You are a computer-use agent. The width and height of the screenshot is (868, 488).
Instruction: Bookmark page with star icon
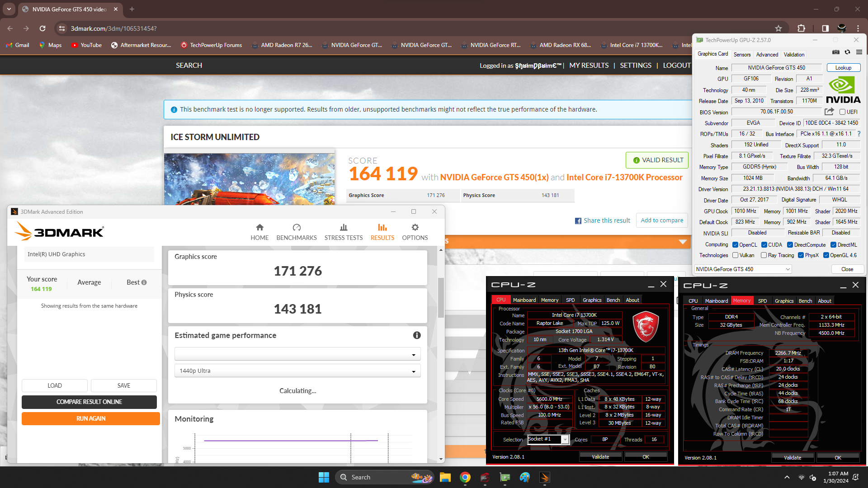778,28
